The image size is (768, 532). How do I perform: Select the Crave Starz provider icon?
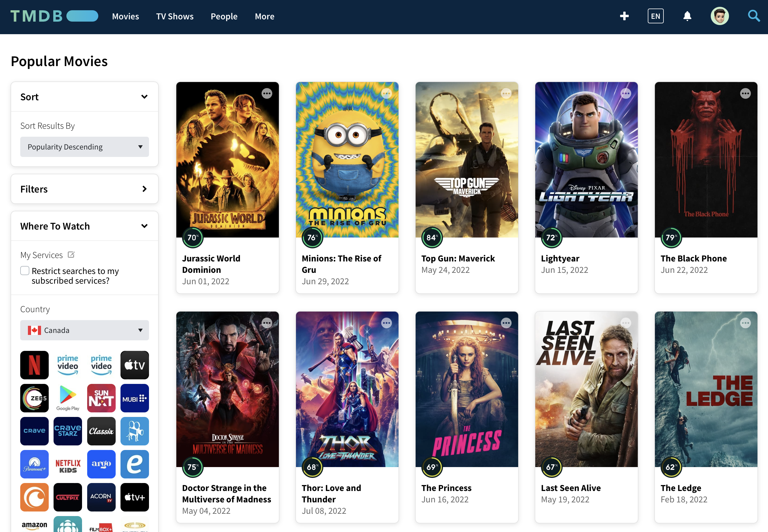coord(68,431)
